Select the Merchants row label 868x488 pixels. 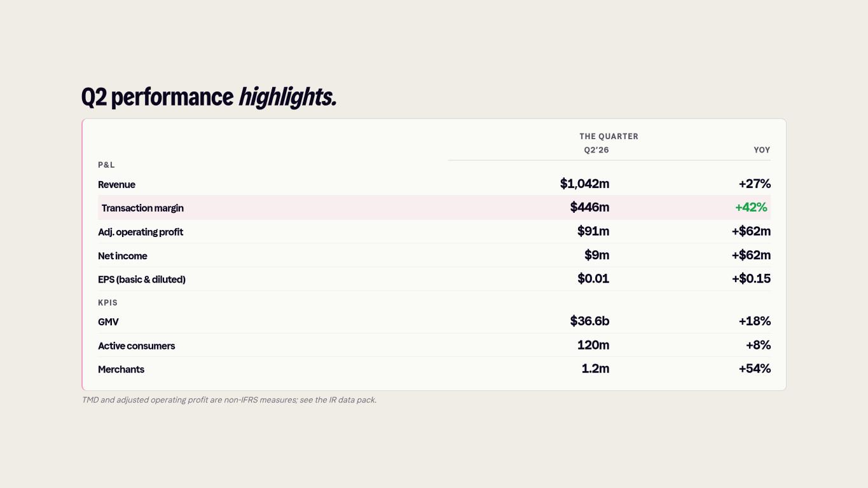pyautogui.click(x=121, y=370)
